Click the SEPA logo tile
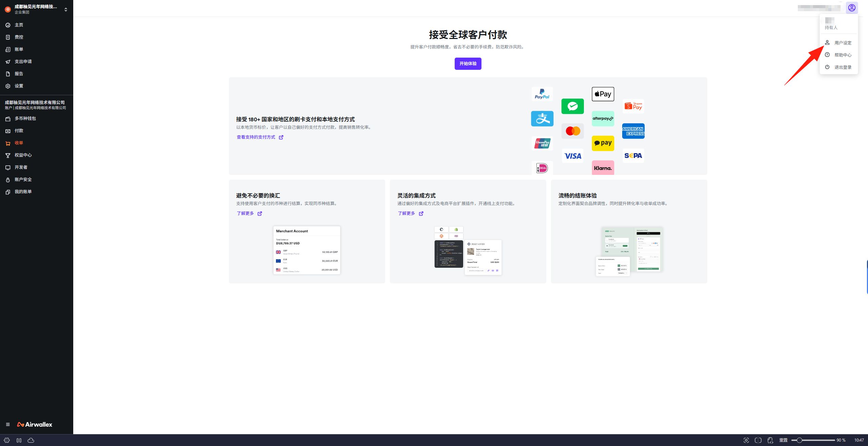The image size is (868, 446). (x=633, y=156)
